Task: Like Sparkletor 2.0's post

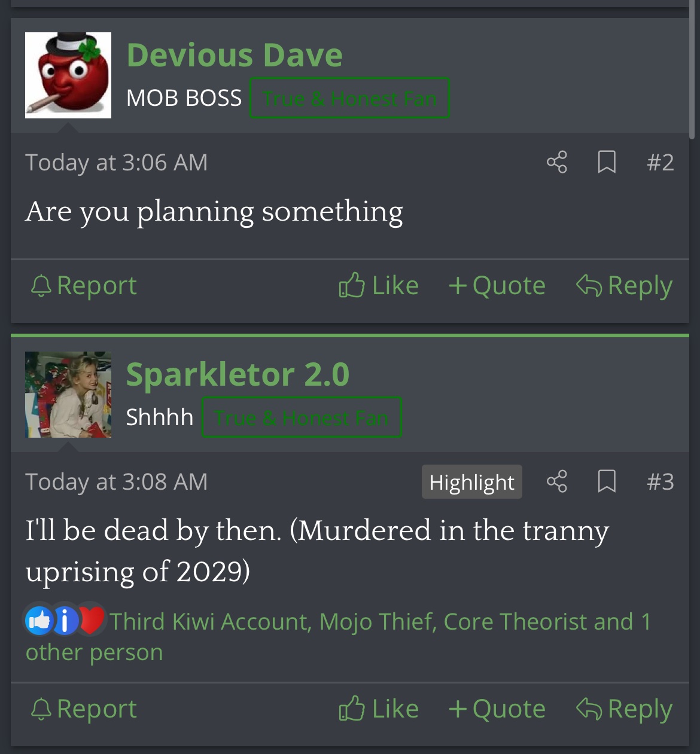Action: click(378, 709)
